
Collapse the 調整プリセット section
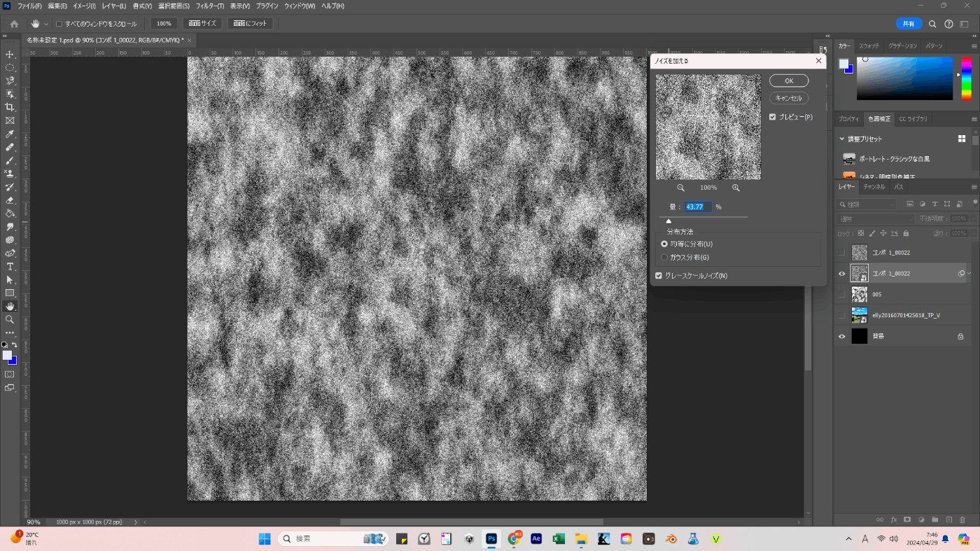pyautogui.click(x=842, y=139)
